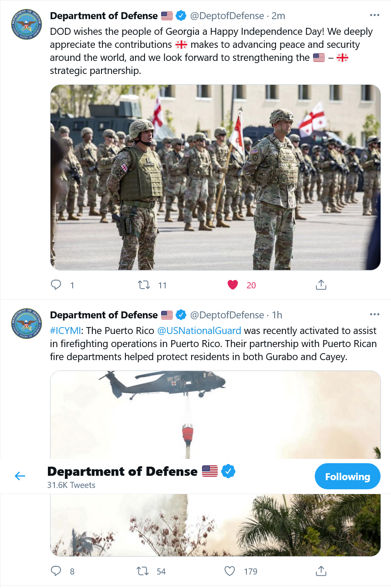
Task: Open the @USNationalGuard mention link
Action: pyautogui.click(x=199, y=331)
